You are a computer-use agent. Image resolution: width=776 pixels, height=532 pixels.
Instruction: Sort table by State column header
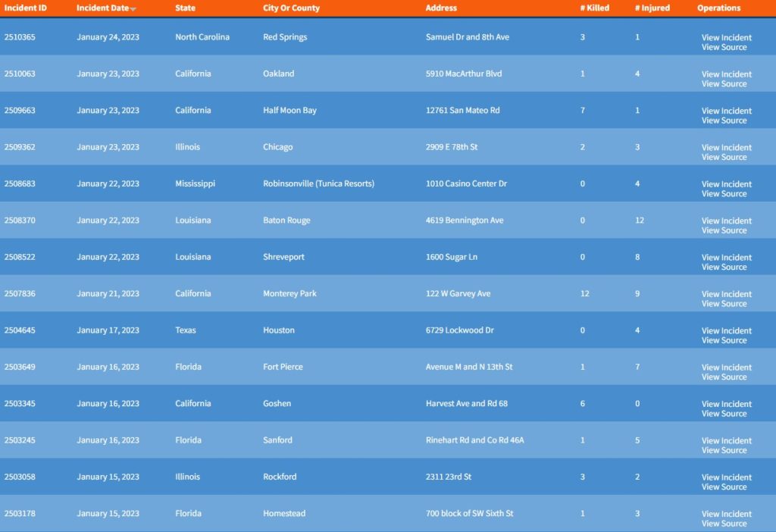(x=185, y=8)
